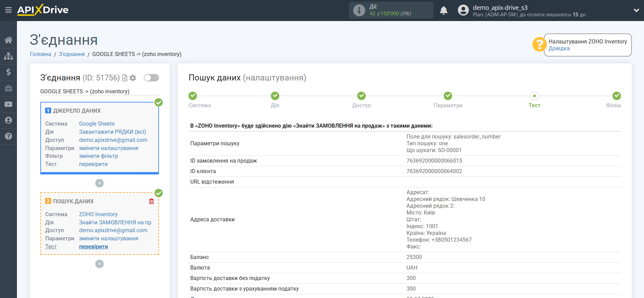Click the yellow help question mark icon

539,44
